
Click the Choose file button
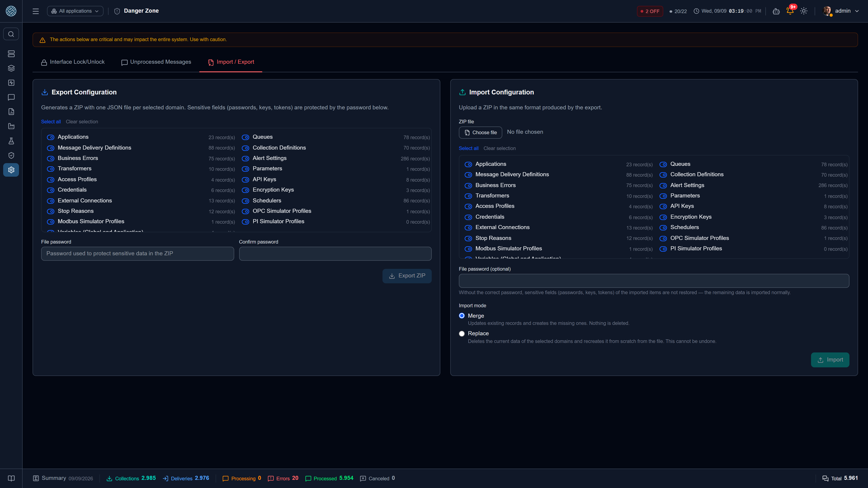(480, 132)
